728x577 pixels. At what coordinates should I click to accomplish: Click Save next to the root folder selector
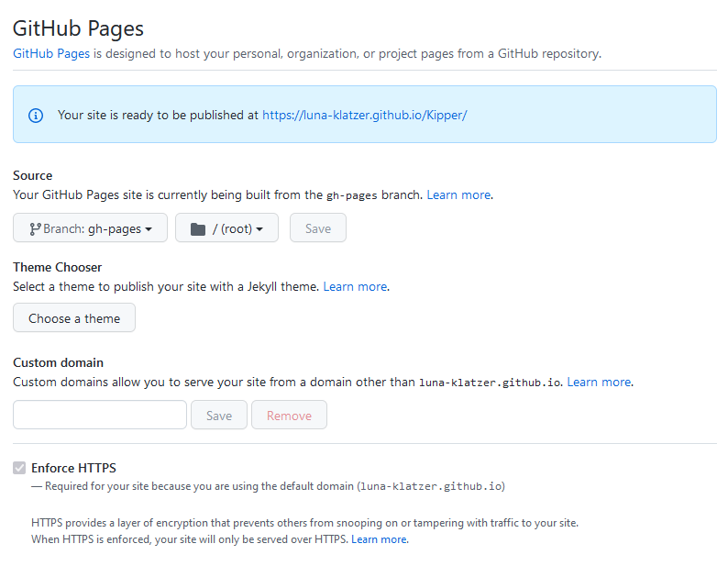tap(318, 227)
